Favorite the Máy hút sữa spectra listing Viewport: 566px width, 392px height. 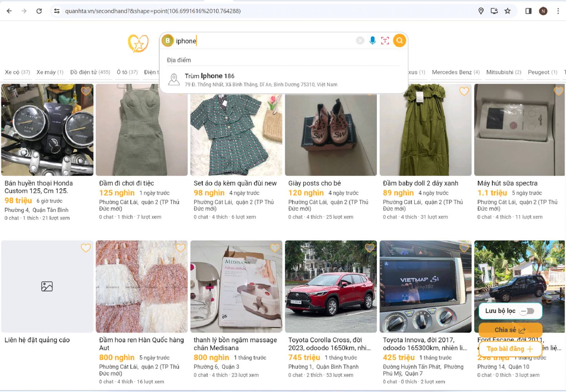pos(558,91)
